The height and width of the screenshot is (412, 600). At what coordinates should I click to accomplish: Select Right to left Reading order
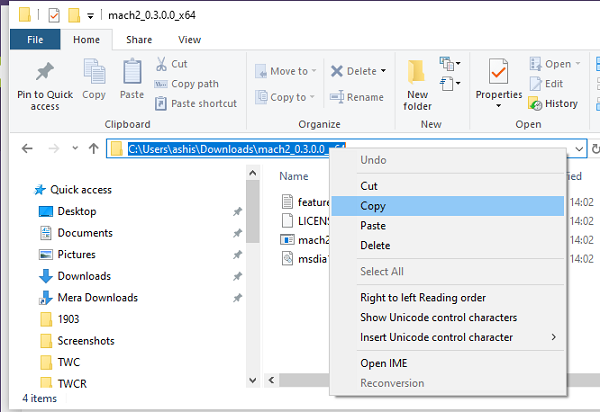pos(448,298)
